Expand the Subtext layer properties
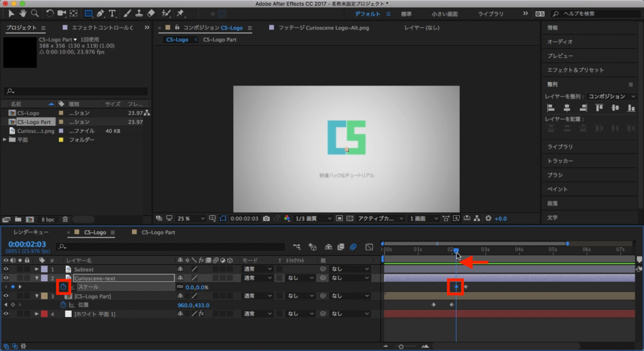The image size is (644, 351). tap(36, 269)
